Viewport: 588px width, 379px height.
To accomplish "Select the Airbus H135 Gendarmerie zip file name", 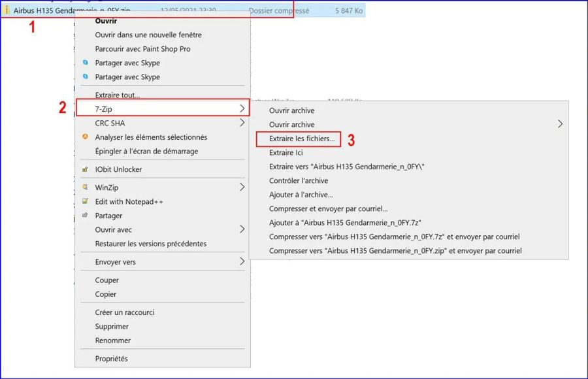I will 72,10.
